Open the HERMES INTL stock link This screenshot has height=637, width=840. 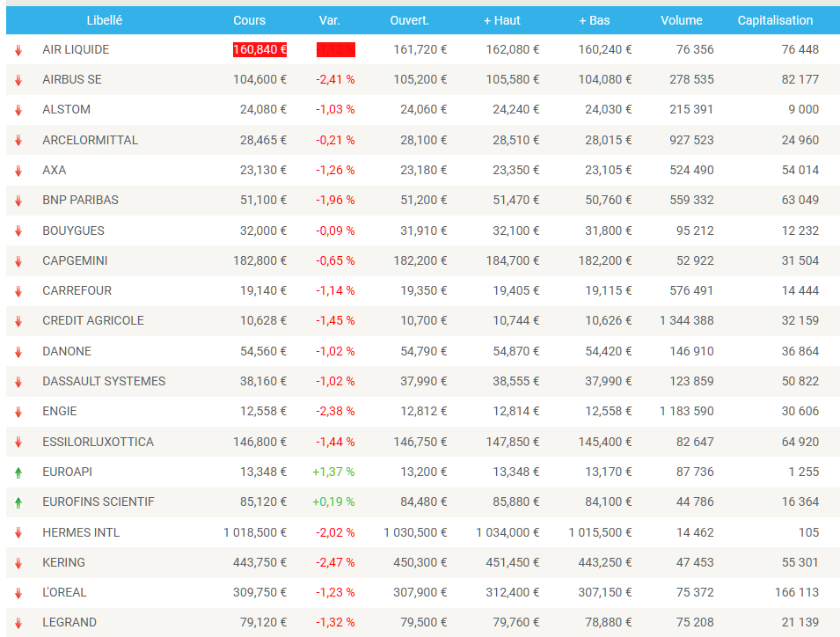point(81,532)
